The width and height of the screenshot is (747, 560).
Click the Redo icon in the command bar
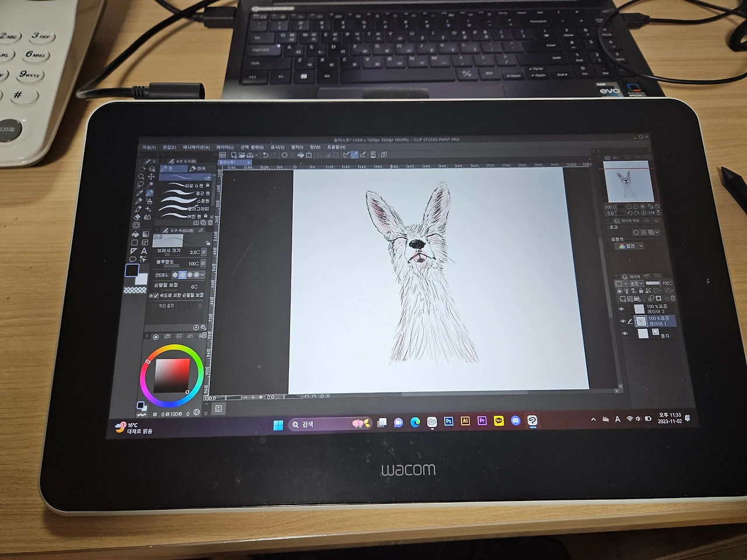click(x=274, y=155)
